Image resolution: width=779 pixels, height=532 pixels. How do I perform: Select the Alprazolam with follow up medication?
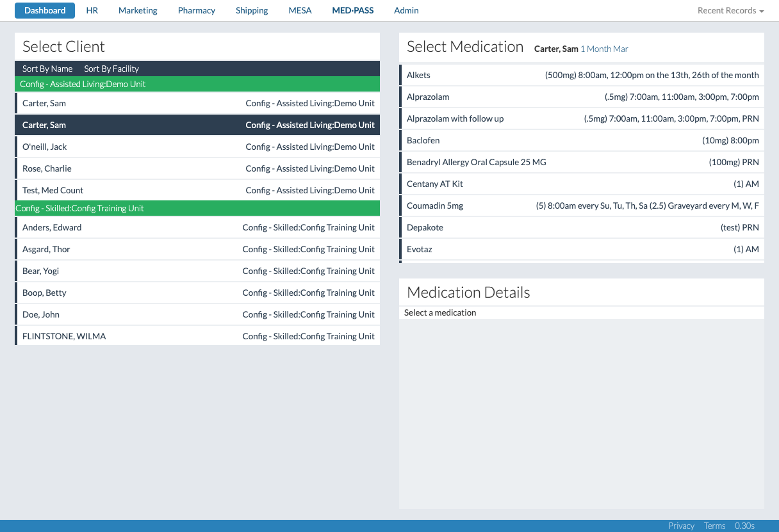[455, 118]
